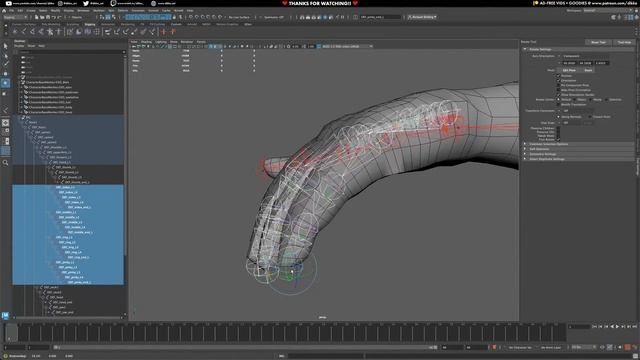Expand the Symmetry Settings section
This screenshot has width=640, height=360.
pyautogui.click(x=525, y=154)
